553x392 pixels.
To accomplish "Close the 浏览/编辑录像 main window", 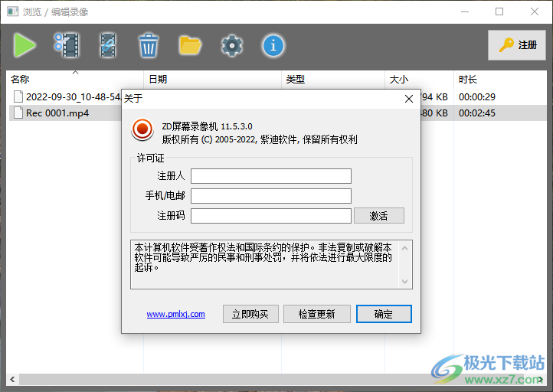I will click(535, 11).
